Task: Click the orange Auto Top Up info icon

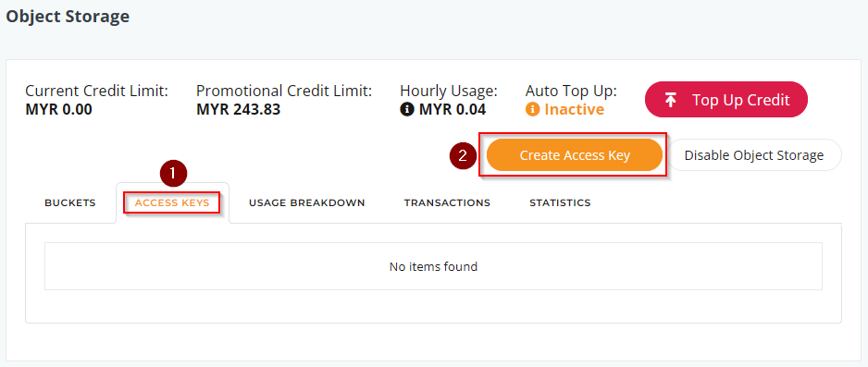Action: pos(532,109)
